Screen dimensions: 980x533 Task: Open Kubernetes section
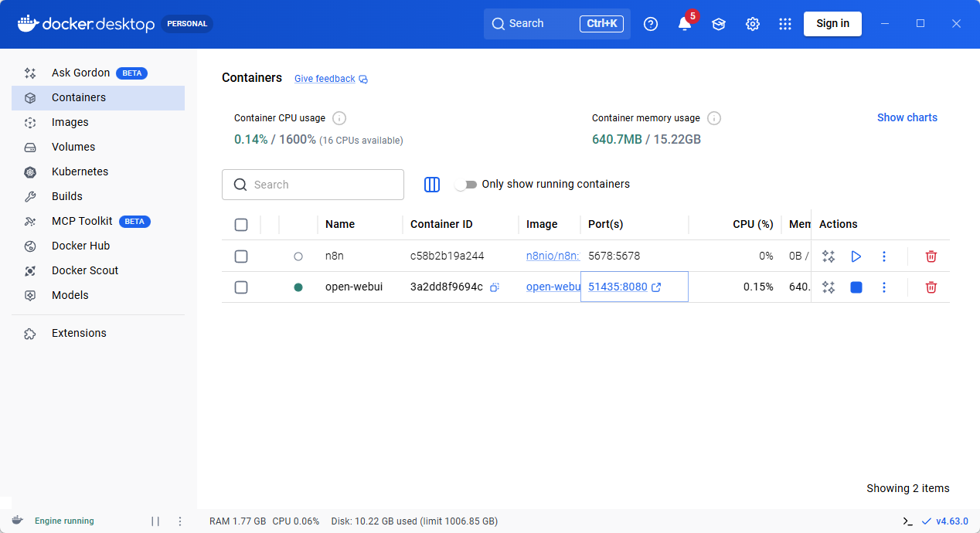(98, 172)
